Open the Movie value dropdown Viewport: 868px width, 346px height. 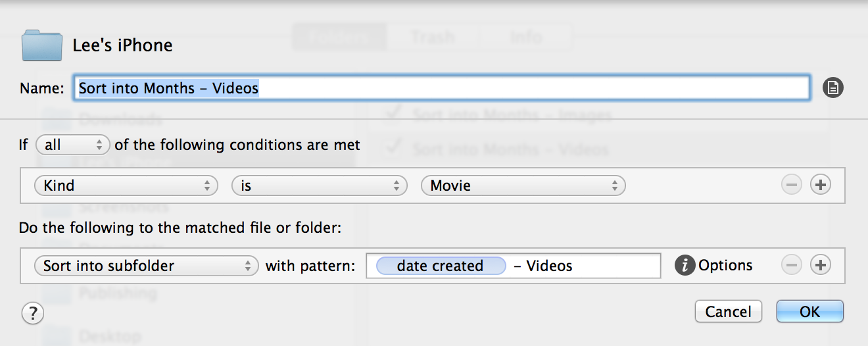pyautogui.click(x=523, y=186)
